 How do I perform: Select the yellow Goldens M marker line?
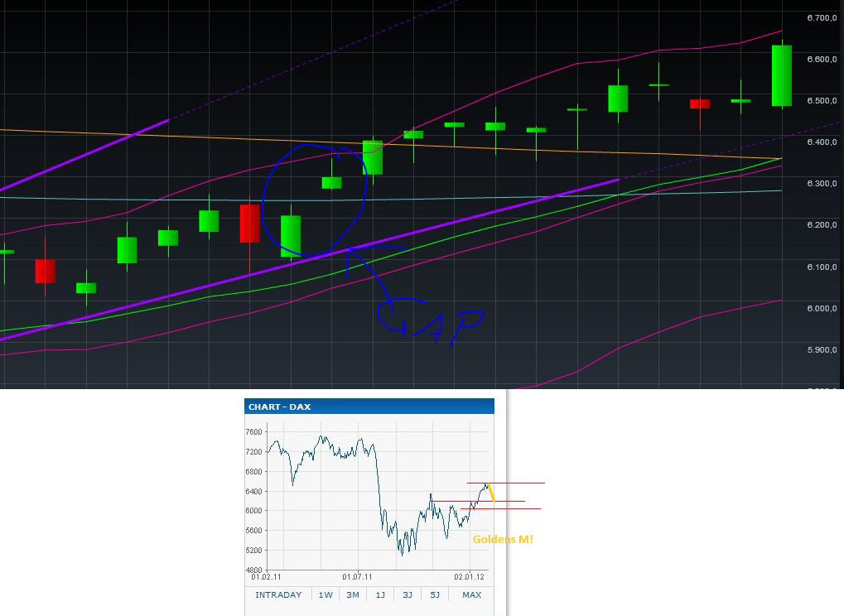490,493
